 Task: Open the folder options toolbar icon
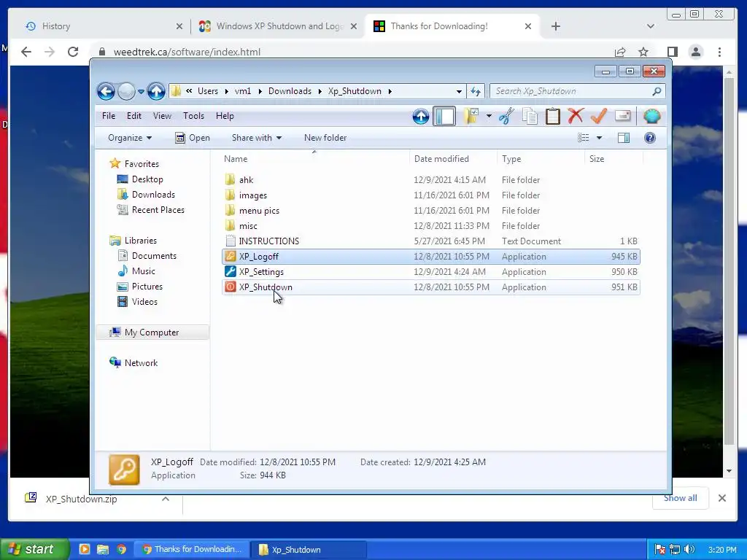pos(471,116)
